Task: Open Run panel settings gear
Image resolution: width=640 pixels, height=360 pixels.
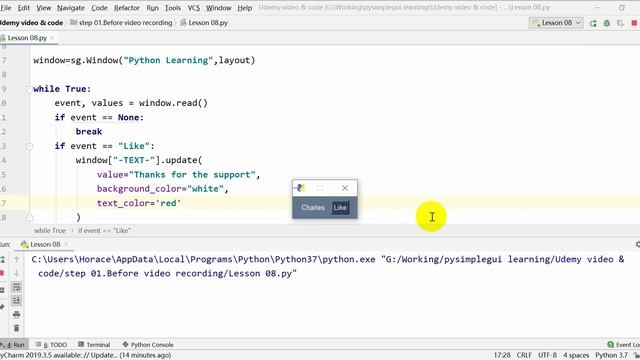Action: tap(637, 244)
